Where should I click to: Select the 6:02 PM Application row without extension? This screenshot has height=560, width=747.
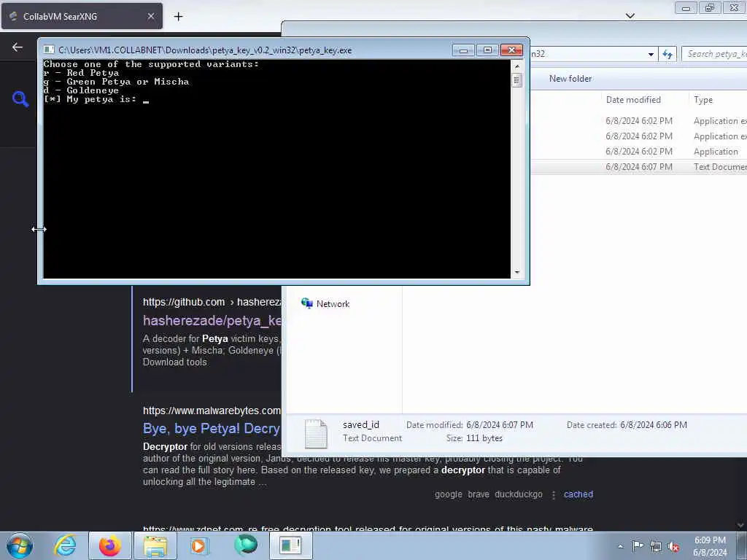(638, 152)
